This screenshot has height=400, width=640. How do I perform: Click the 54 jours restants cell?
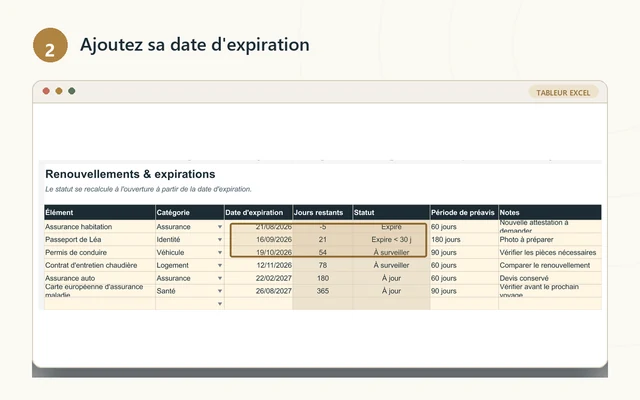(322, 252)
